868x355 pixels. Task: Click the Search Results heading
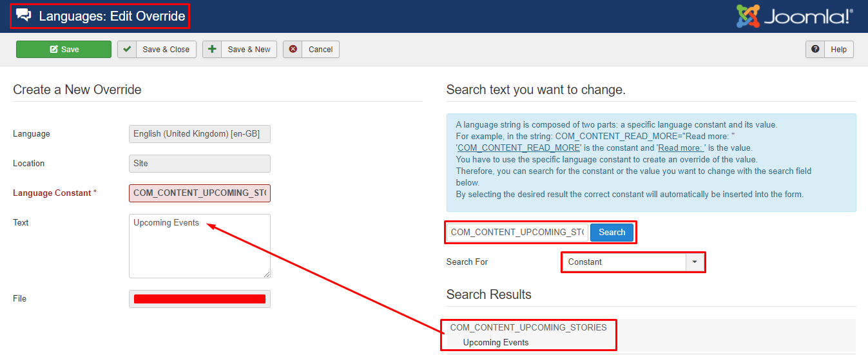point(489,295)
